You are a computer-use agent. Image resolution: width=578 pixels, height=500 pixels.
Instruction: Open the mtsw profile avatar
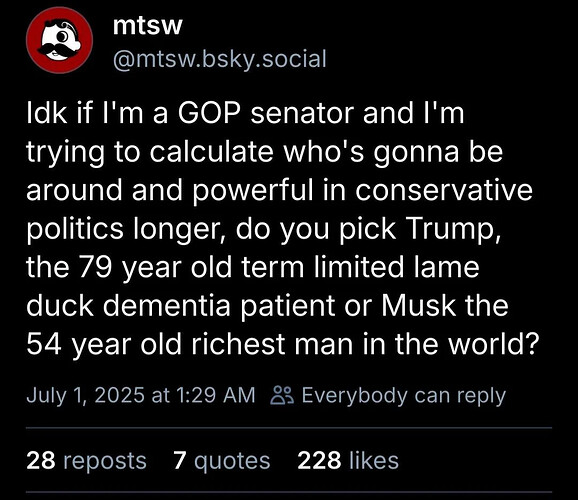point(59,40)
